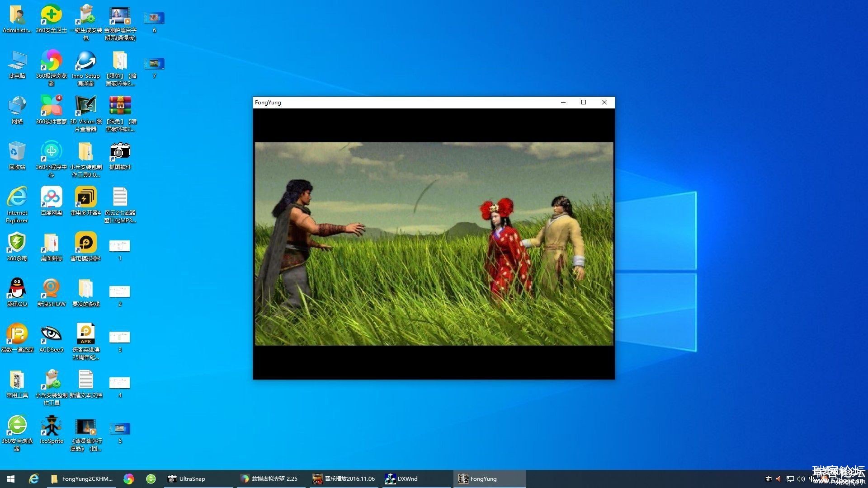Viewport: 868px width, 488px height.
Task: Open Inno Setup 编译器 shortcut
Action: tap(85, 68)
